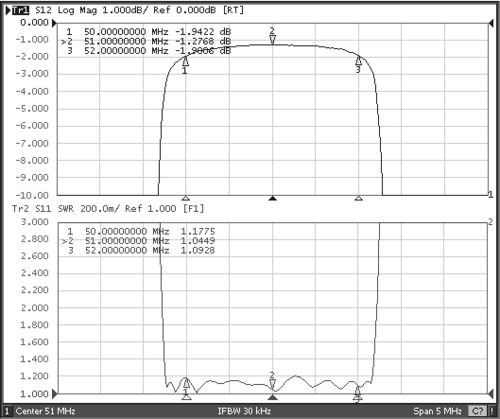This screenshot has width=500, height=419.
Task: Click marker 2 readout 51 MHz -1.2768 dB
Action: coord(146,41)
